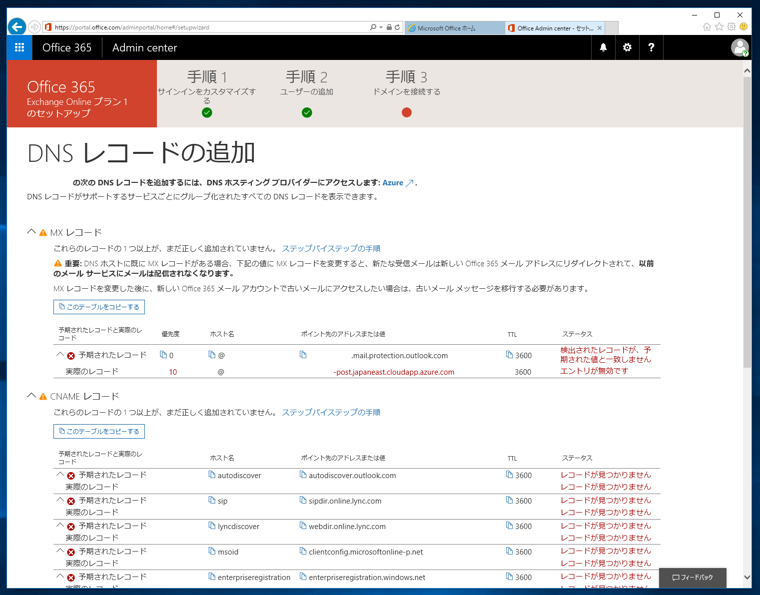Copy the enterpriseregistration host name

(x=212, y=577)
